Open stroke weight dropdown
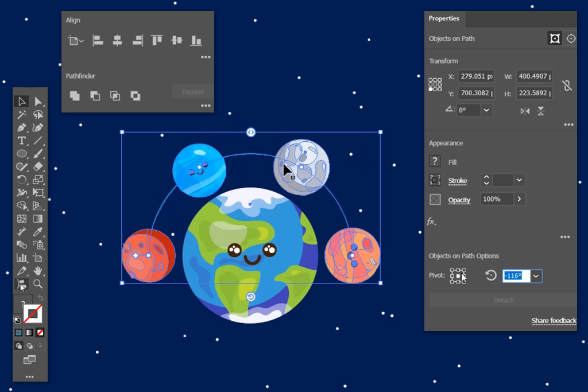 pyautogui.click(x=519, y=180)
